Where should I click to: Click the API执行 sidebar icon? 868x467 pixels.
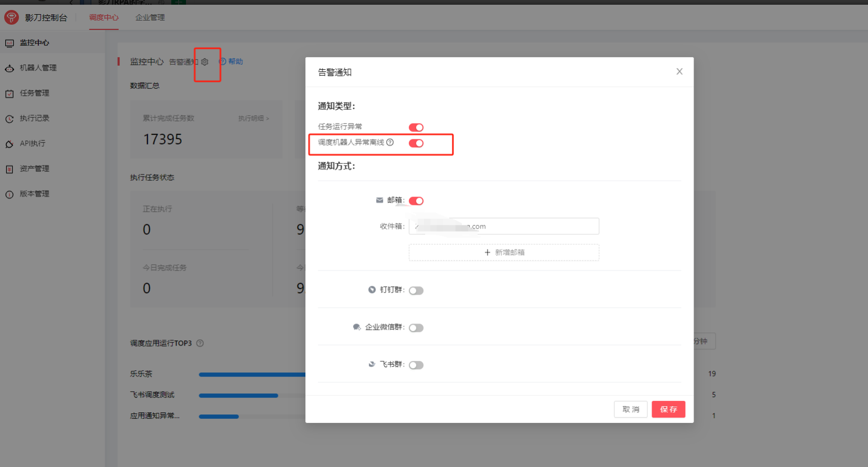tap(9, 144)
